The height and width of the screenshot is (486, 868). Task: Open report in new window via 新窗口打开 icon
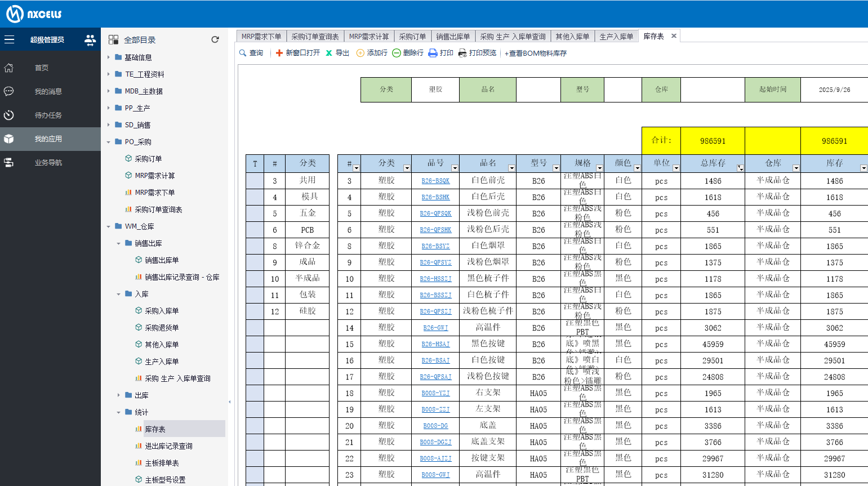(297, 53)
